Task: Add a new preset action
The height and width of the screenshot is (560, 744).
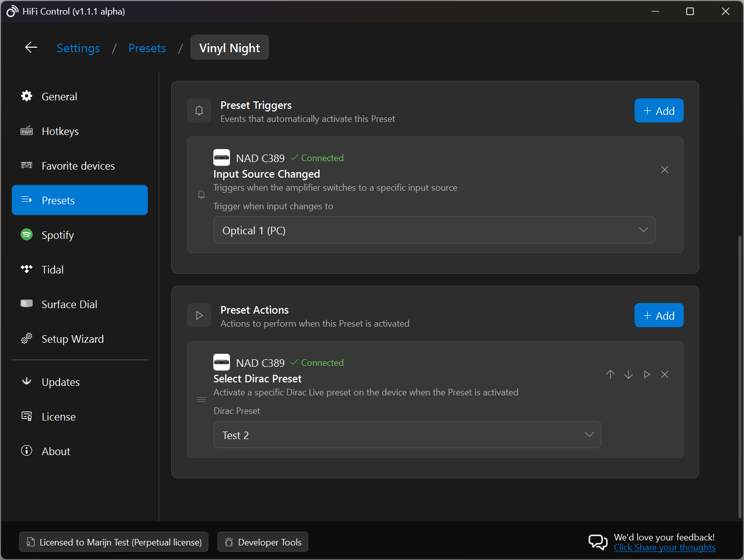Action: (x=659, y=315)
